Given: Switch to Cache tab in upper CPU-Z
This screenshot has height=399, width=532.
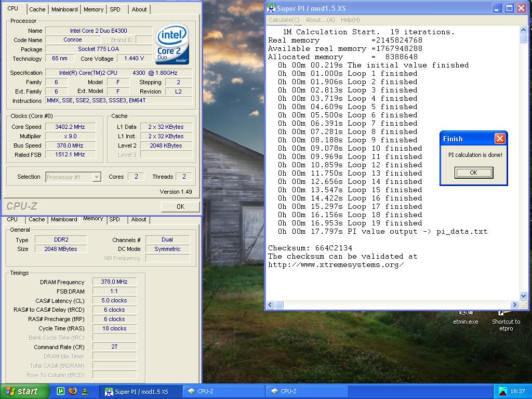Looking at the screenshot, I should point(37,9).
